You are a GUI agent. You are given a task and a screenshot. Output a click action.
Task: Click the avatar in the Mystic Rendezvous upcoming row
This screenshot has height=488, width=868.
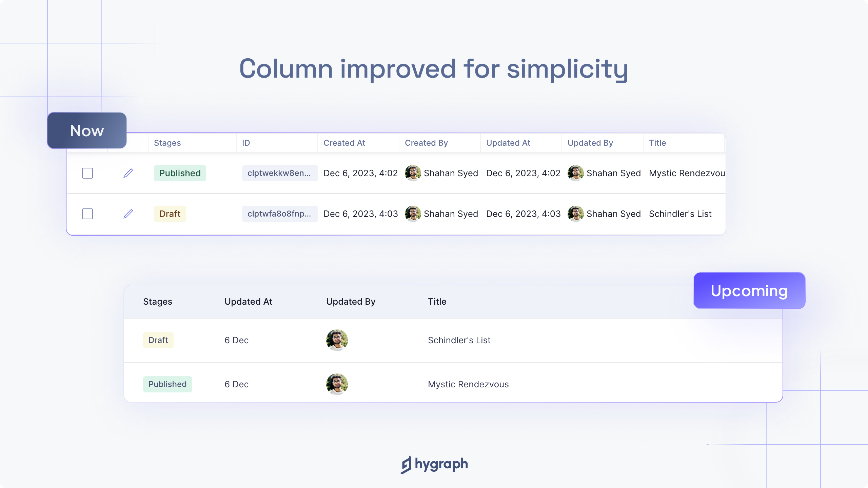[337, 384]
